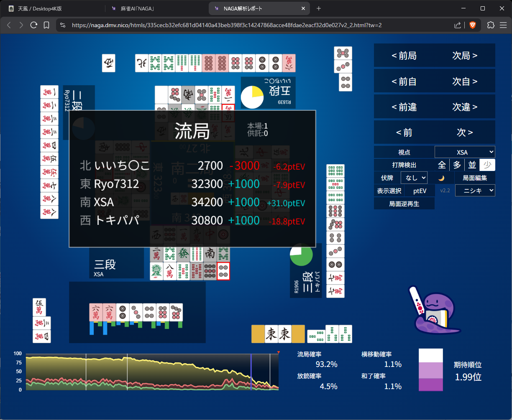Click the Brave Shields lion icon
The width and height of the screenshot is (512, 420).
pos(473,25)
